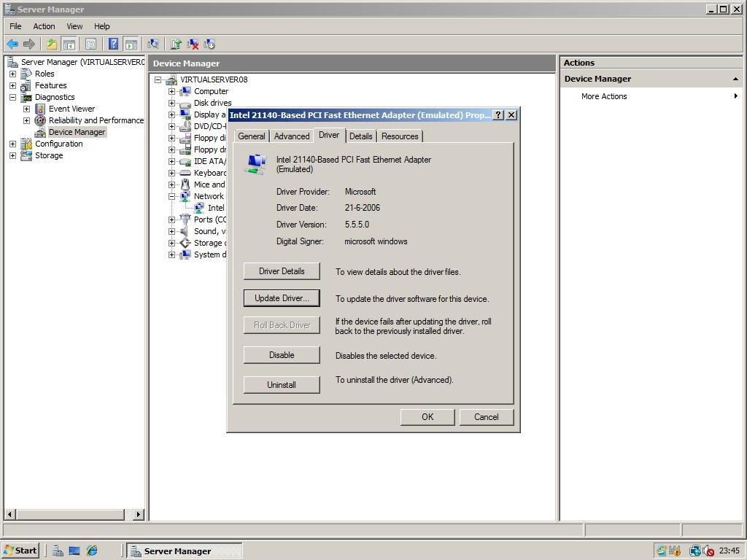Click the Driver Details button
The image size is (747, 560).
[x=282, y=271]
